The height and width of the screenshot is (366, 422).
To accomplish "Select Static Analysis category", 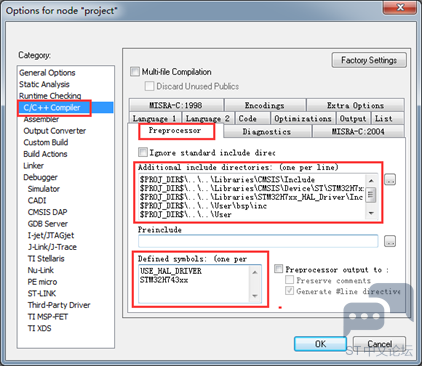I will [x=44, y=84].
